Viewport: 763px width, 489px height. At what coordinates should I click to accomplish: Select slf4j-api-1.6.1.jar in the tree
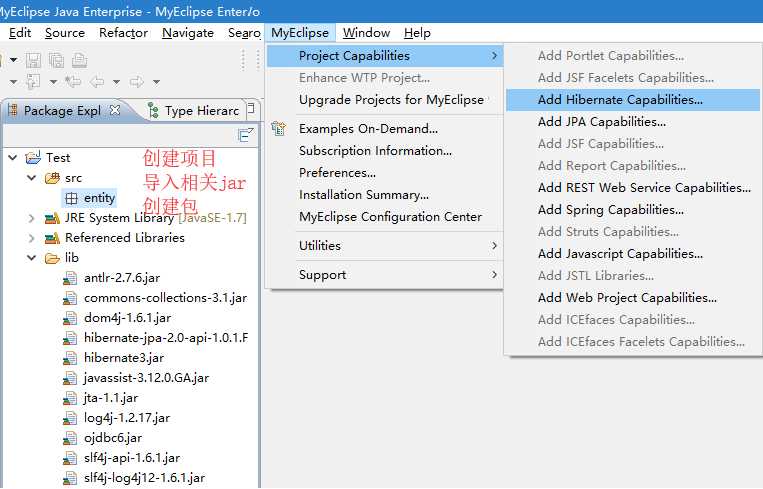[132, 458]
